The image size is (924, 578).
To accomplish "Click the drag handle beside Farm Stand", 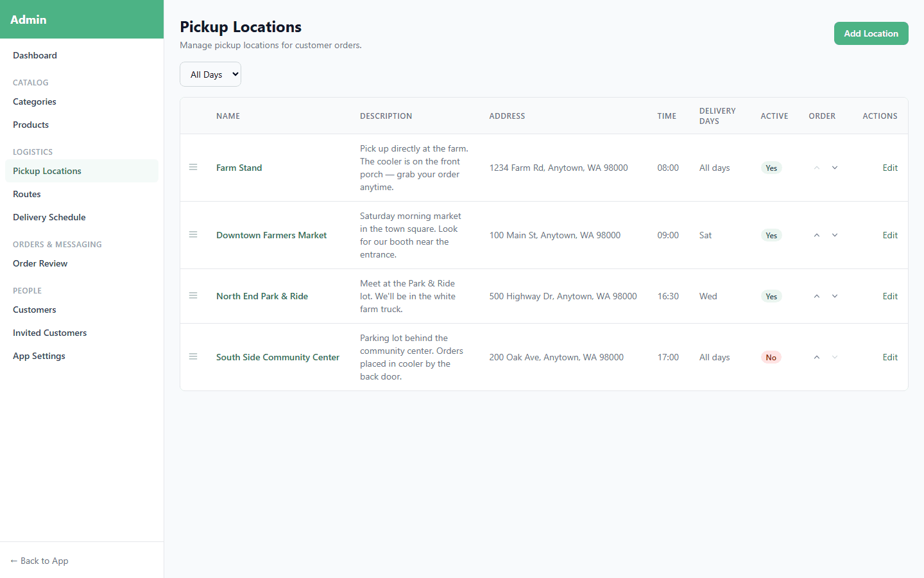I will tap(193, 167).
